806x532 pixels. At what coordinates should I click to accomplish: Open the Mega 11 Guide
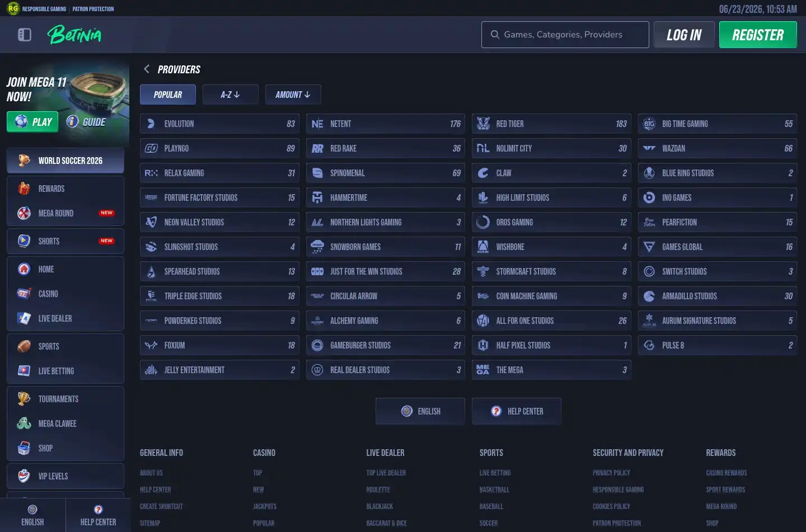pos(86,122)
